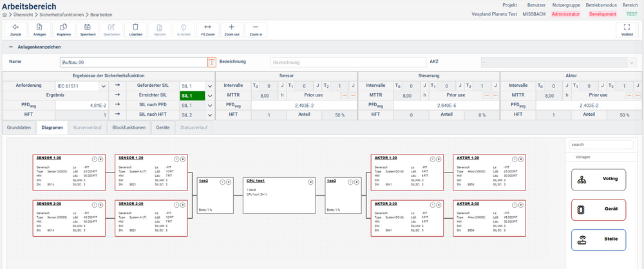
Task: Click the Zurück back arrow button
Action: point(15,30)
